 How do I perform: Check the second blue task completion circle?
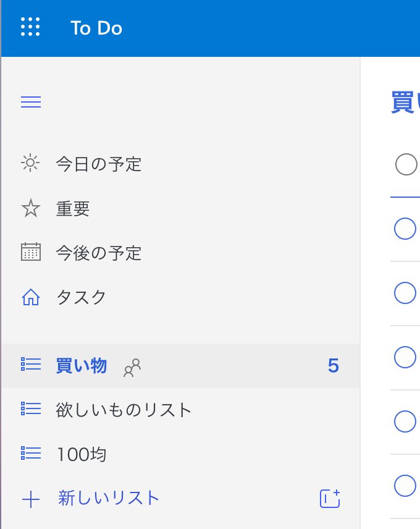[x=405, y=293]
